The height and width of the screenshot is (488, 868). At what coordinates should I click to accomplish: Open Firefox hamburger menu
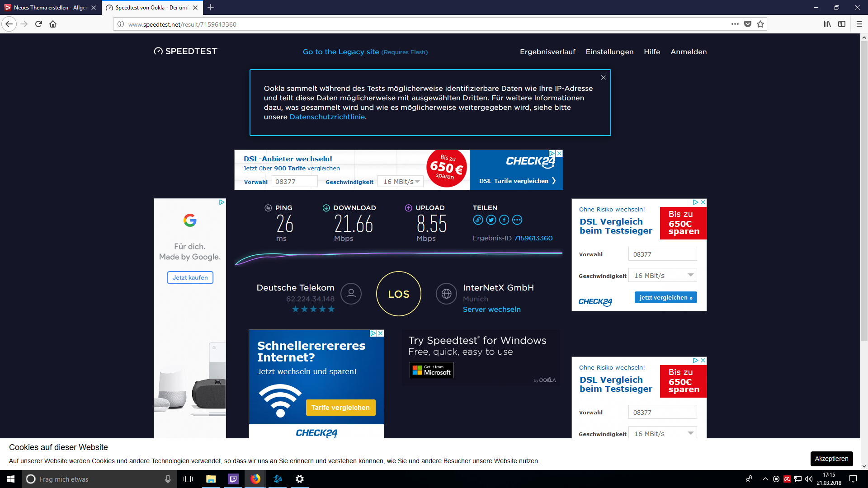pos(859,24)
